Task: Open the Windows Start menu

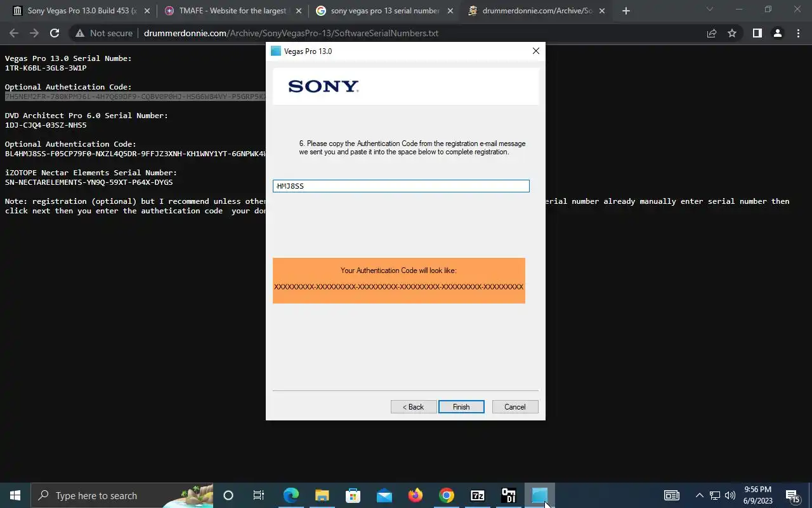Action: pos(15,495)
